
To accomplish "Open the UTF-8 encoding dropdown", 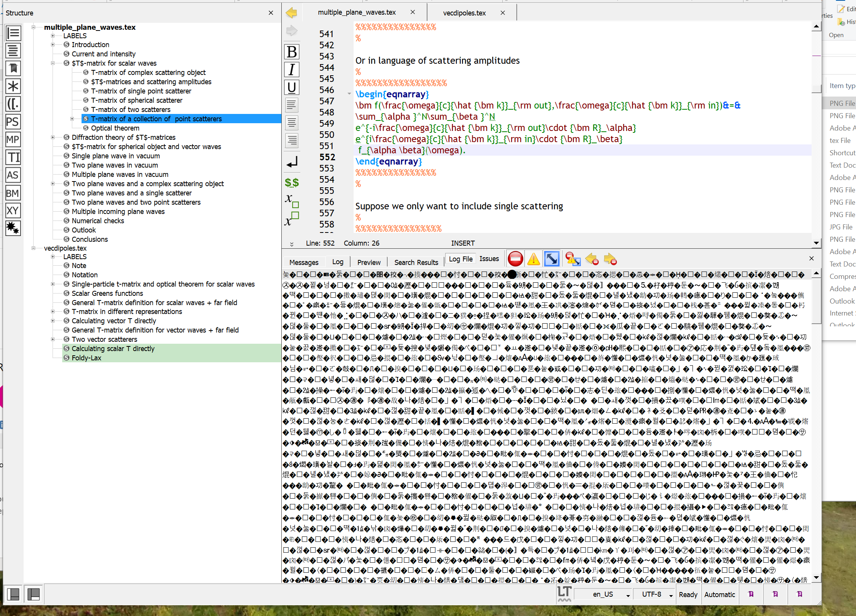I will pyautogui.click(x=654, y=594).
